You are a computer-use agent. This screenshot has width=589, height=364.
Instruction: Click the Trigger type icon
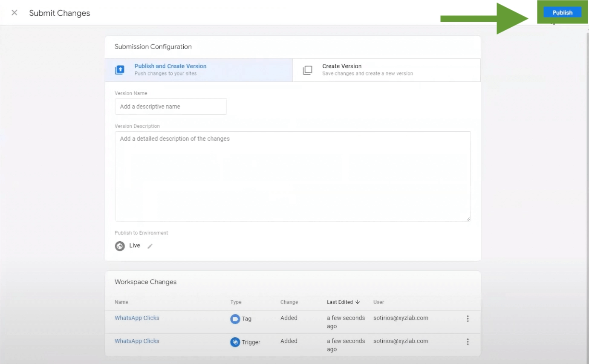click(235, 342)
